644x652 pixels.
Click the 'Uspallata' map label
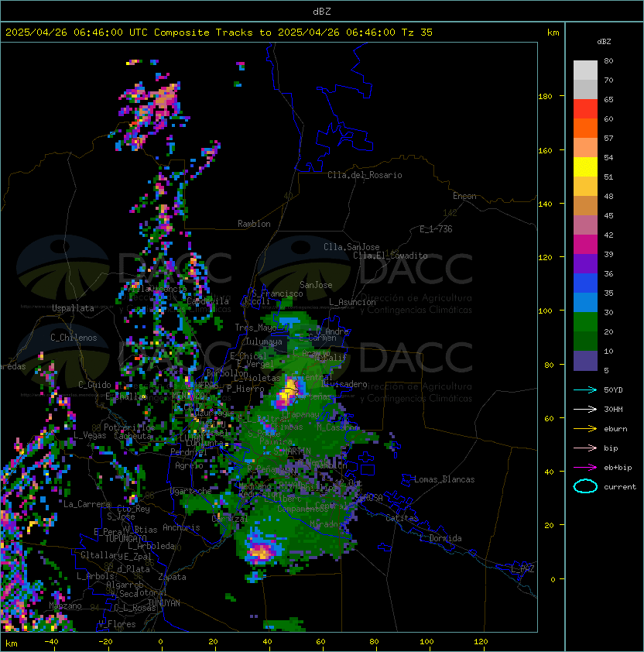(73, 308)
